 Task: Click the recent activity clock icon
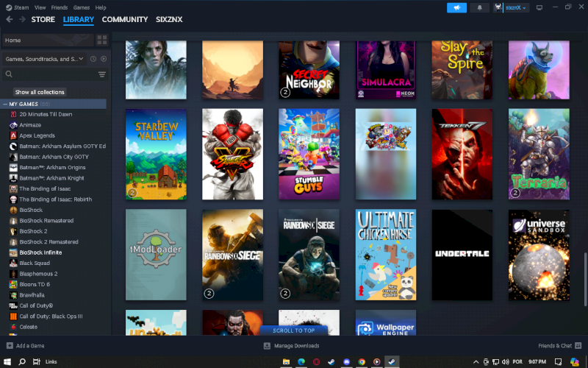click(93, 59)
